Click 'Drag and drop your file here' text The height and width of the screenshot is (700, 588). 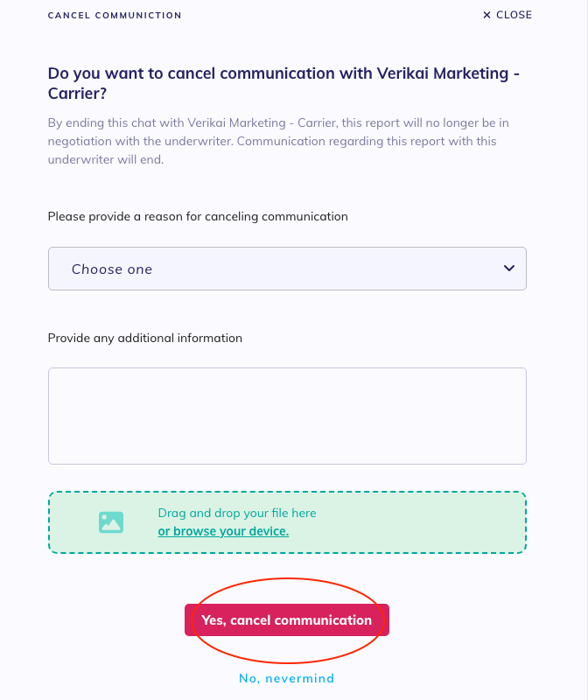point(237,514)
